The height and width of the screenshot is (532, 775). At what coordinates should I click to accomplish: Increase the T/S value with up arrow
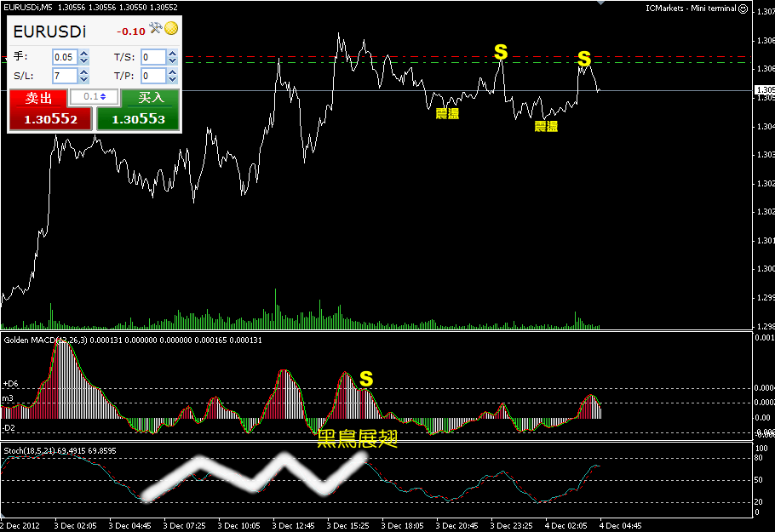[x=172, y=54]
